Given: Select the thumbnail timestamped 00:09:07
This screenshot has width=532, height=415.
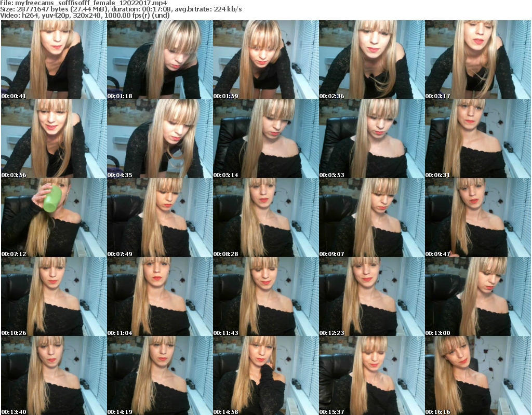Looking at the screenshot, I should coord(372,218).
